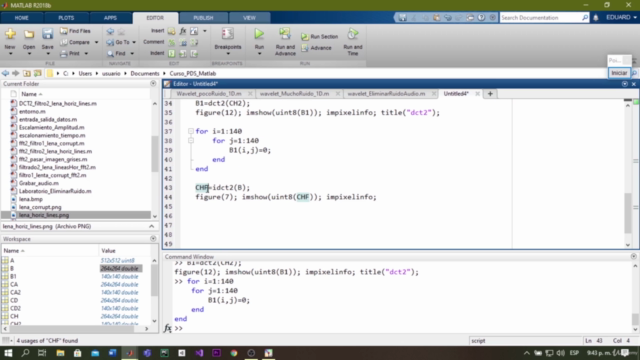The height and width of the screenshot is (360, 640).
Task: Select lena_corrupt.png in Current Folder
Action: tap(40, 207)
